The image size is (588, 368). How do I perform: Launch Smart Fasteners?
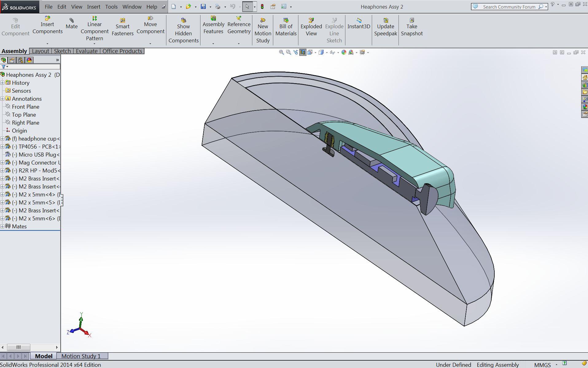tap(123, 27)
